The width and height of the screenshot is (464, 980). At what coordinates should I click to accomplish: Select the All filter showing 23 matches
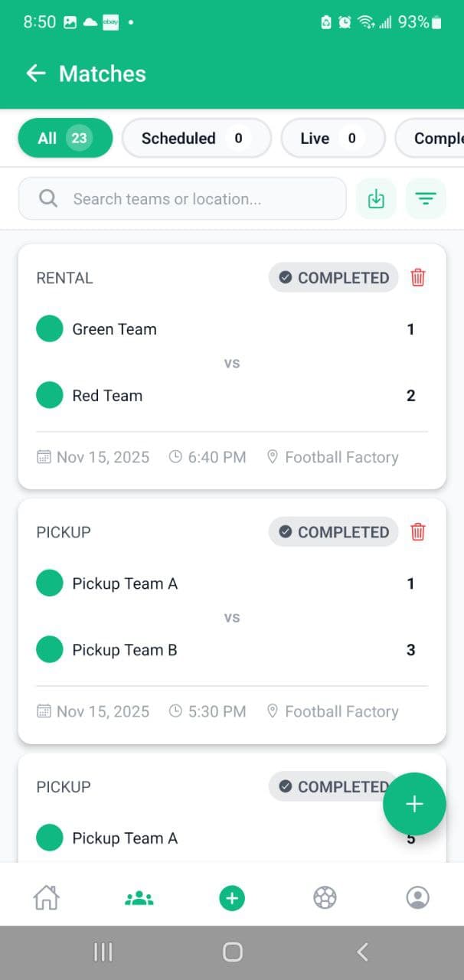point(65,138)
